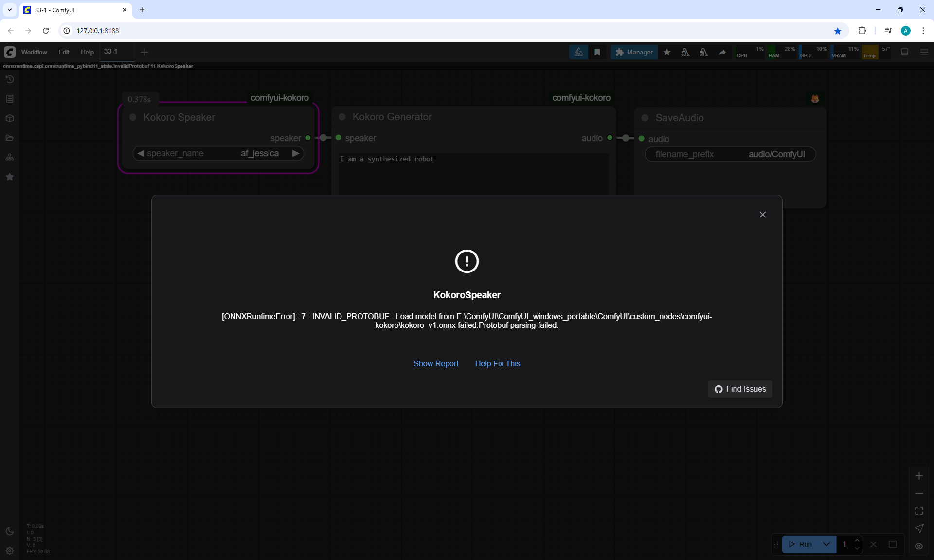Select next speaker_name with right arrow
Screen dimensions: 934x560
point(295,153)
